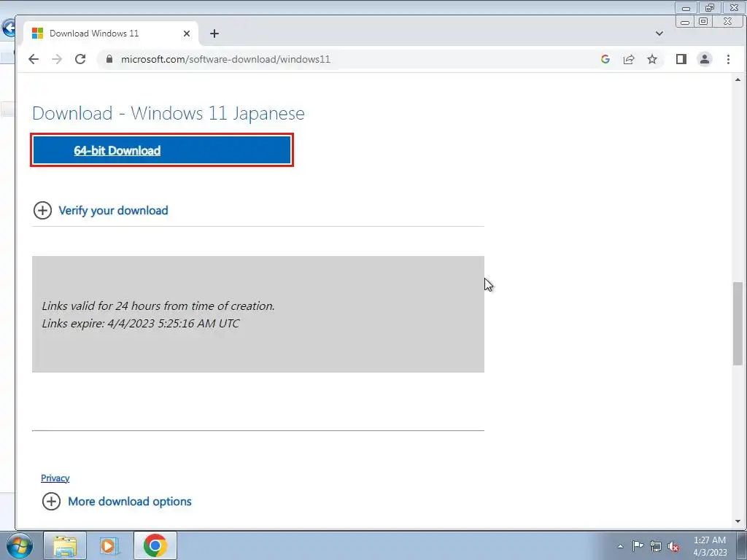Click the scrollbar down arrow
This screenshot has width=747, height=560.
point(738,521)
